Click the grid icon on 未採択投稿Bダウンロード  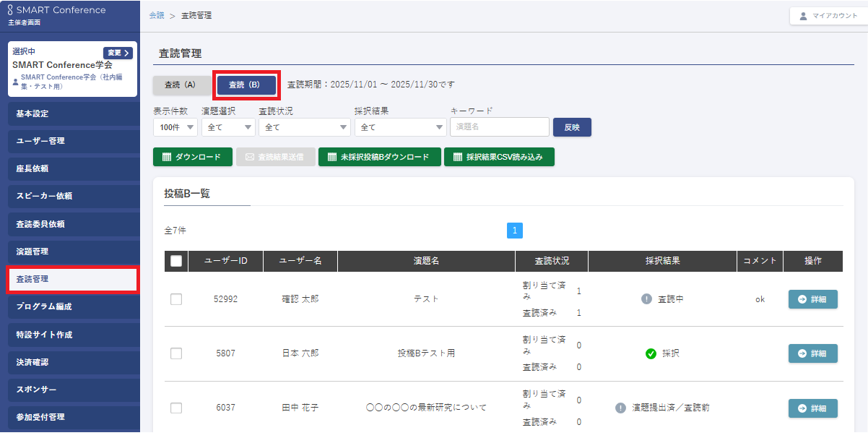331,157
